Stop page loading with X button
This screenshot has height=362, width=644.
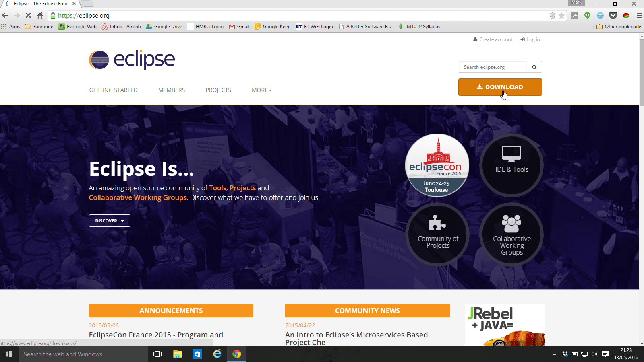pos(28,15)
